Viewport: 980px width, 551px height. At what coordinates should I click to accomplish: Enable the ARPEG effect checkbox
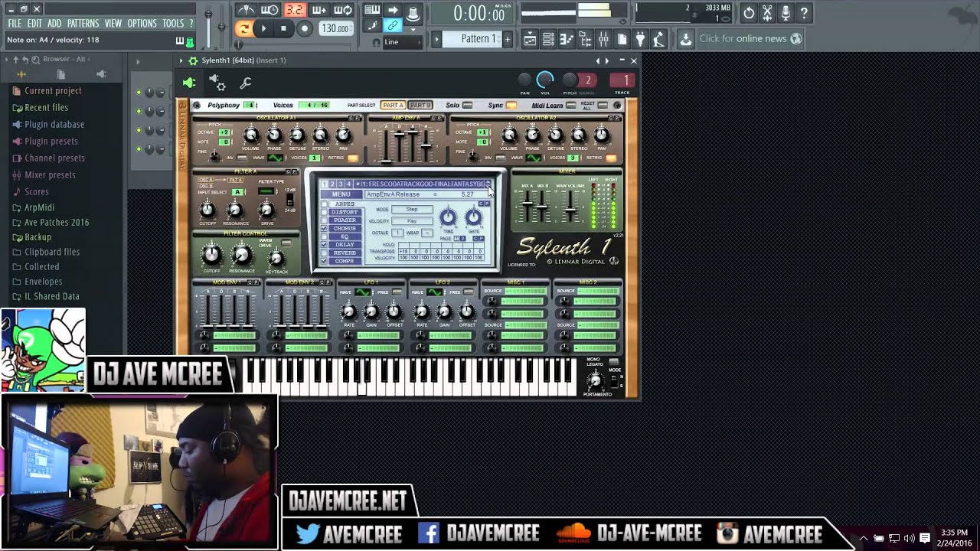point(325,204)
